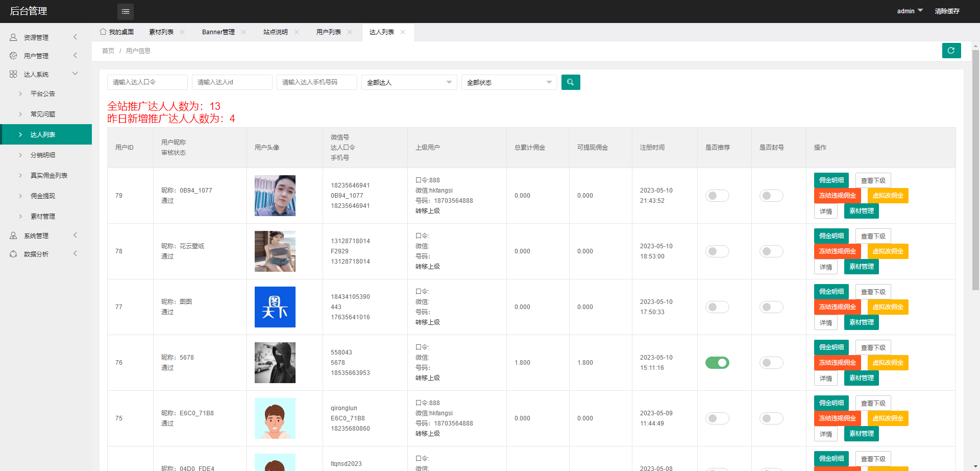Image resolution: width=980 pixels, height=471 pixels.
Task: Toggle 是否推荐 switch for user 79
Action: 717,196
